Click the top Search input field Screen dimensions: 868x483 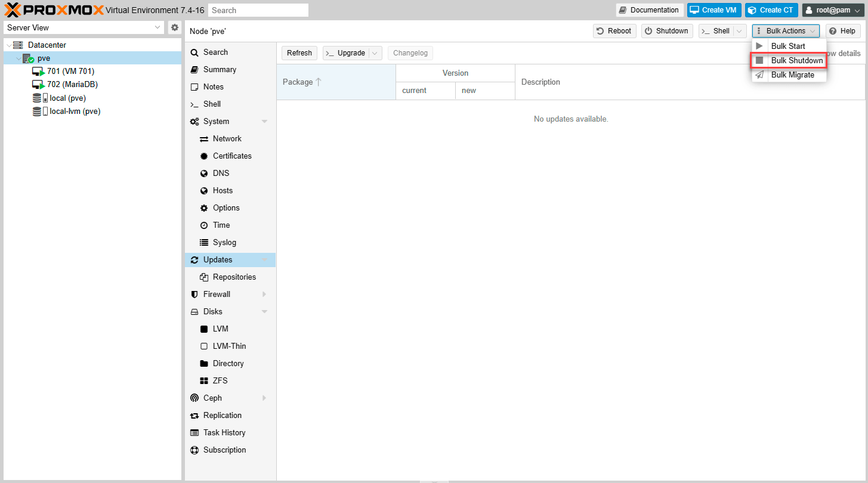coord(258,10)
